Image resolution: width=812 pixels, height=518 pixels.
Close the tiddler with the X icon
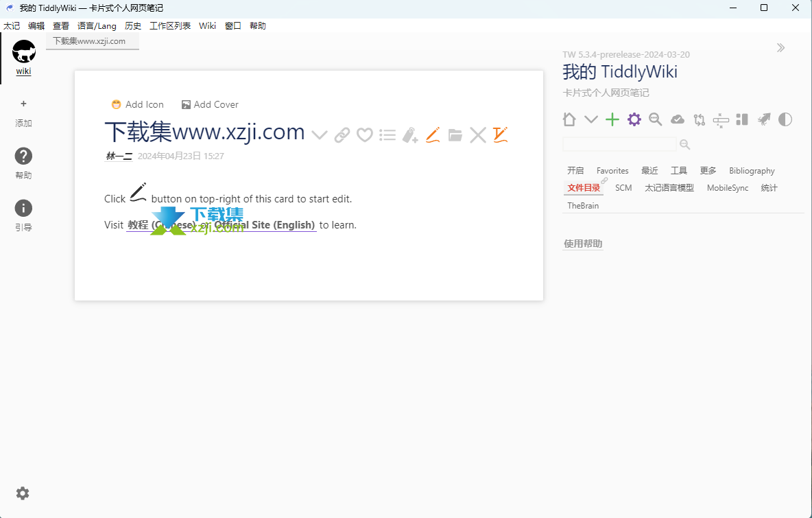point(478,135)
